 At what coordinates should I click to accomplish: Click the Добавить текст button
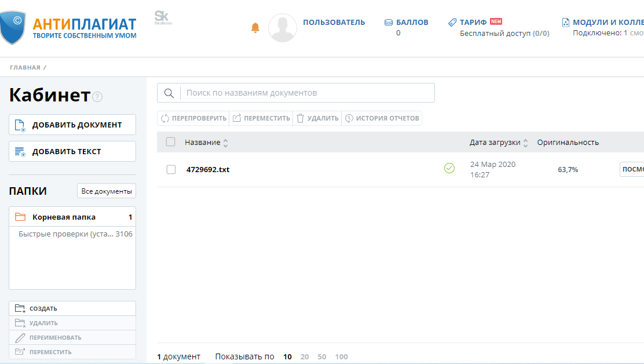72,151
